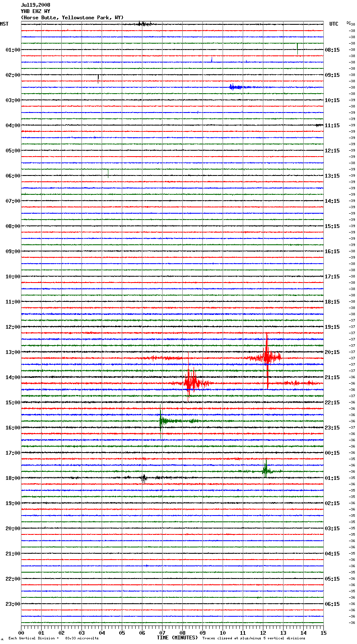The height and width of the screenshot is (644, 357).
Task: Select the 08:00 MST row label
Action: coord(13,226)
